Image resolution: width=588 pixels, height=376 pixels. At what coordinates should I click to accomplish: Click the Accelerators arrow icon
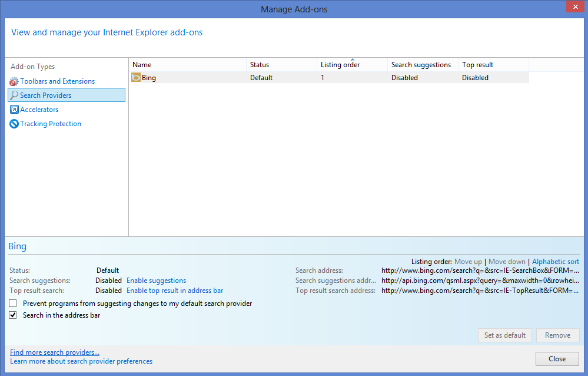[x=14, y=110]
